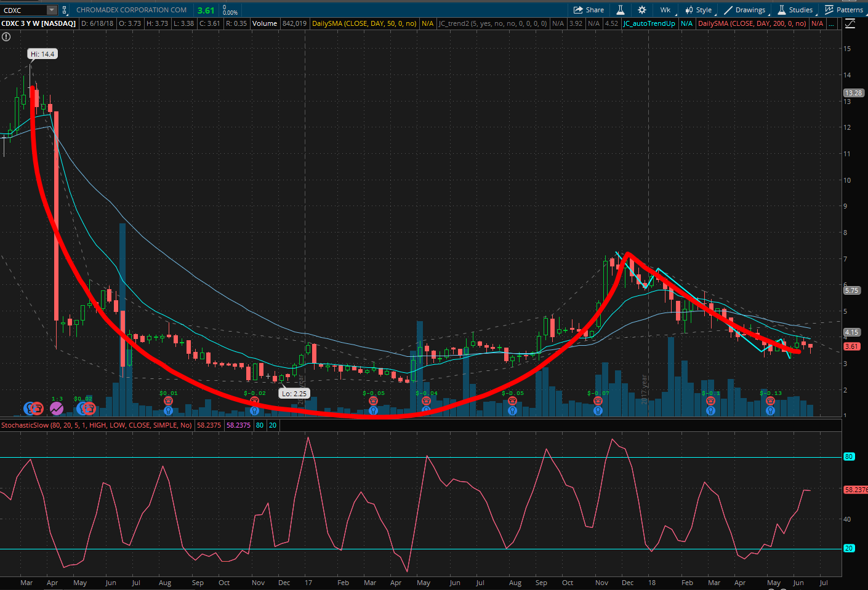Click the exclamation alert icon on chart

pyautogui.click(x=6, y=37)
